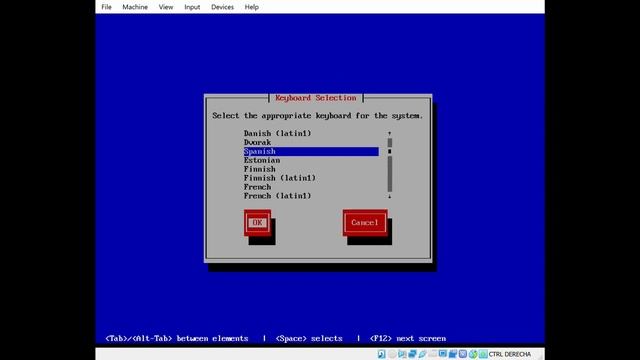
Task: Open the Help menu
Action: [251, 7]
